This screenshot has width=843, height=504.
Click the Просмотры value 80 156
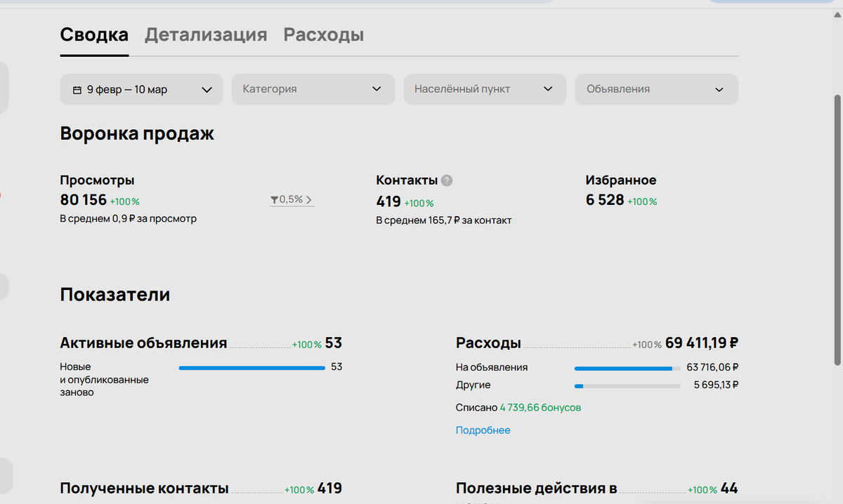[x=84, y=200]
